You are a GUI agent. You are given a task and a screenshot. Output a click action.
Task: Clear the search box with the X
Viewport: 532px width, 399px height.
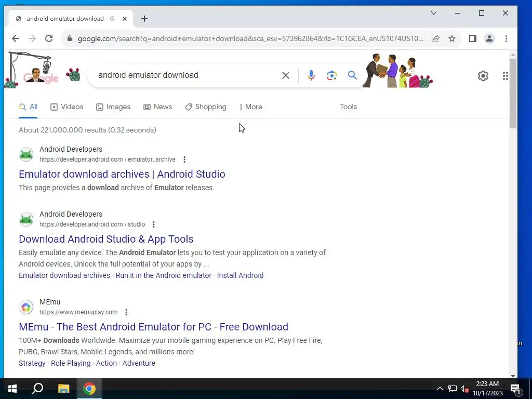click(x=286, y=75)
